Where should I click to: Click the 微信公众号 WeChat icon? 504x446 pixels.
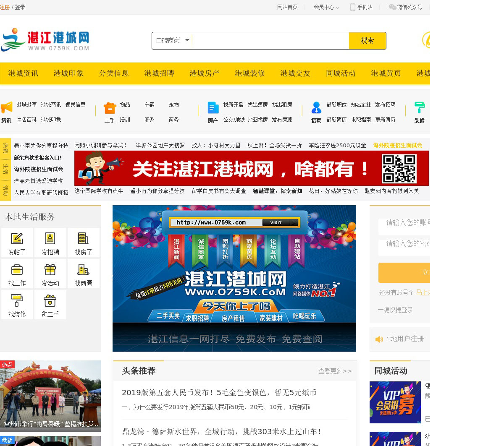click(392, 7)
